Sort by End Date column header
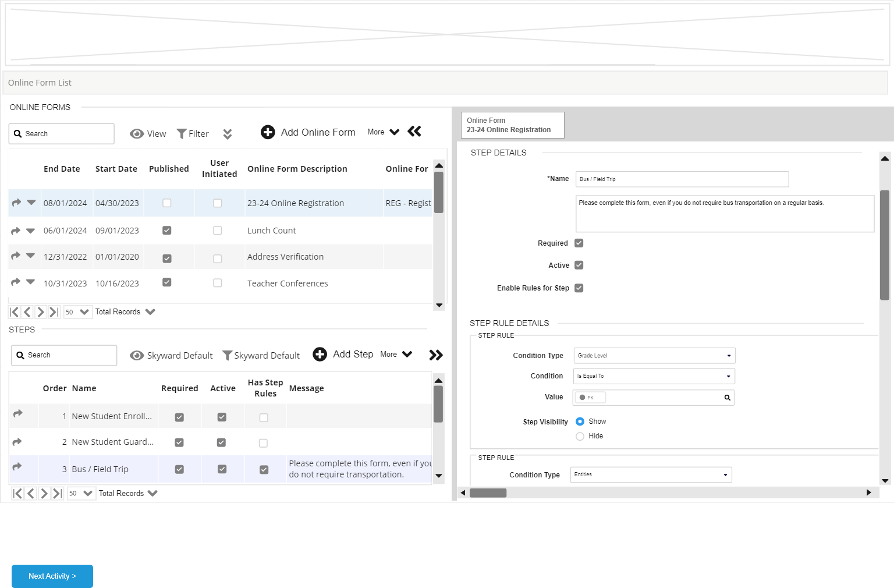This screenshot has width=894, height=588. [x=62, y=169]
